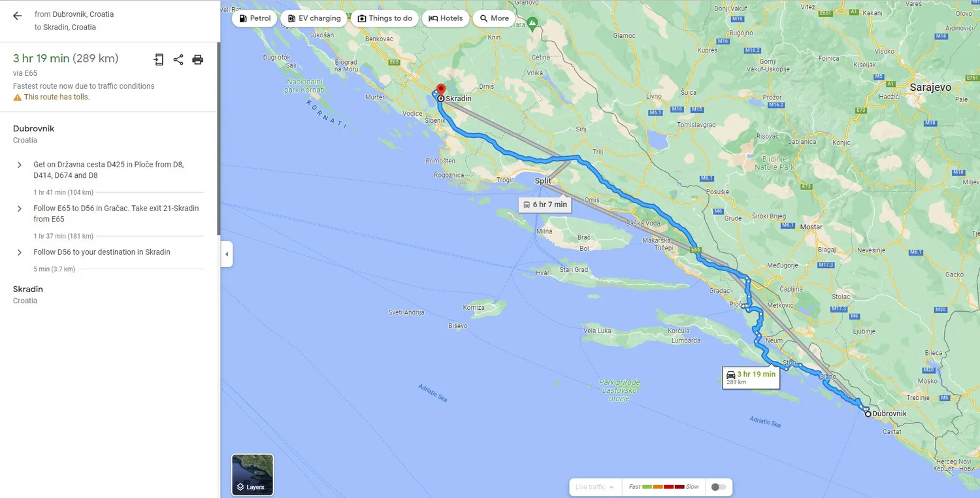Viewport: 980px width, 498px height.
Task: Select the 6 hr 7 min alternative route
Action: pyautogui.click(x=545, y=205)
